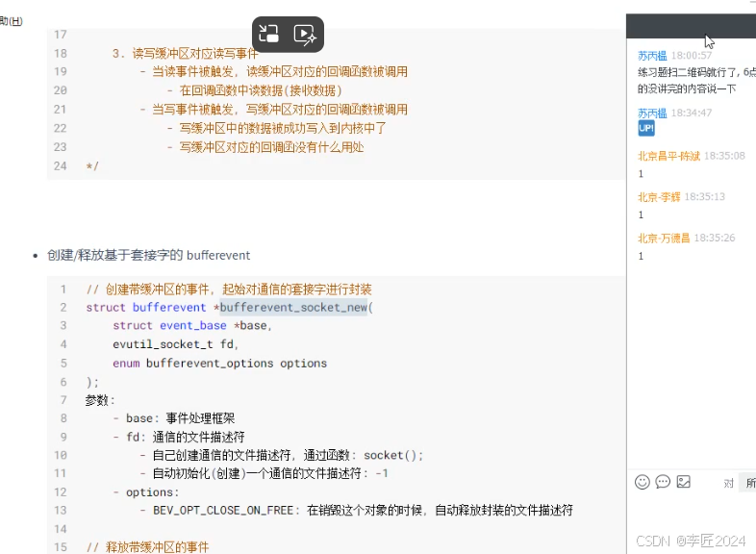Click comment '// 释放带缓冲区的事件'
The height and width of the screenshot is (554, 756).
click(x=147, y=547)
